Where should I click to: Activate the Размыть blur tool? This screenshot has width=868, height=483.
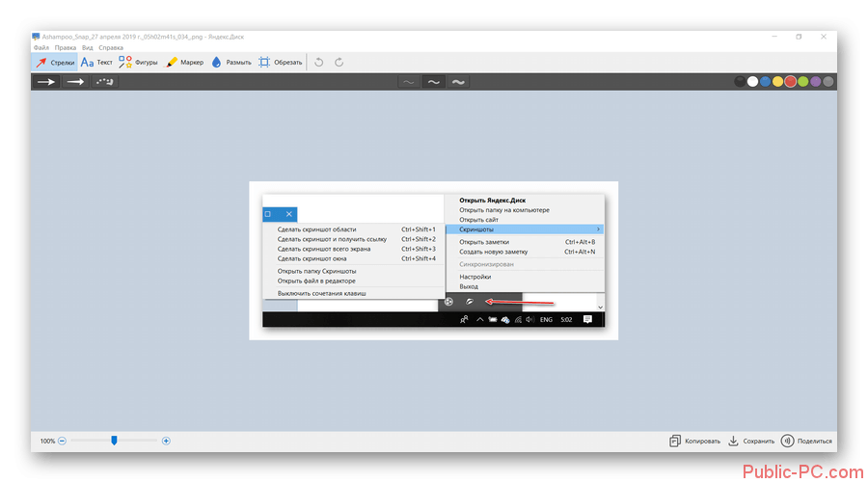click(231, 63)
